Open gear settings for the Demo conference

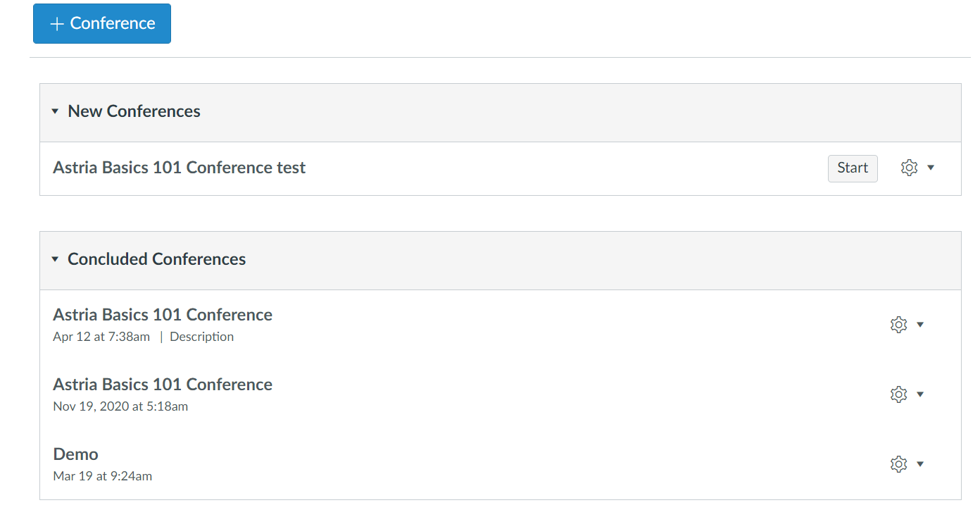click(898, 464)
